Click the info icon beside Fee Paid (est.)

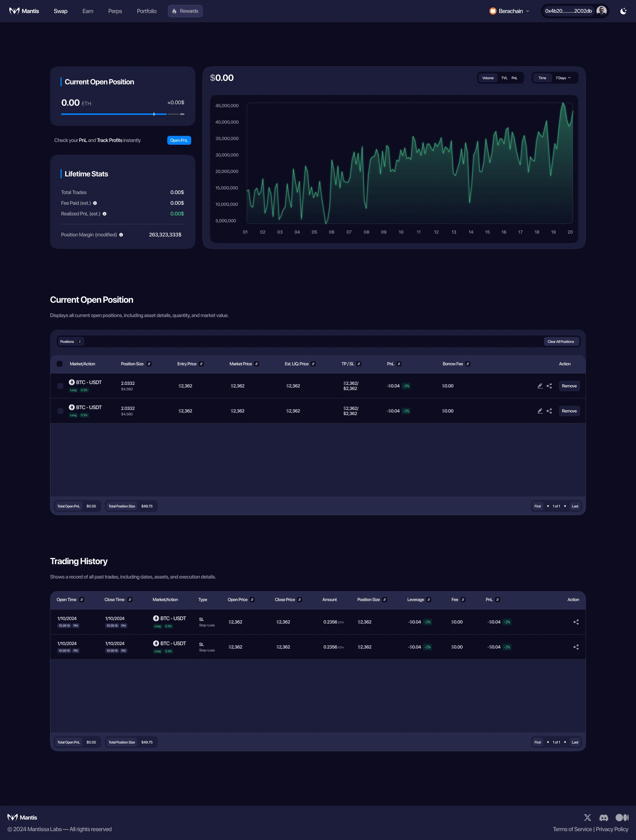pos(95,203)
